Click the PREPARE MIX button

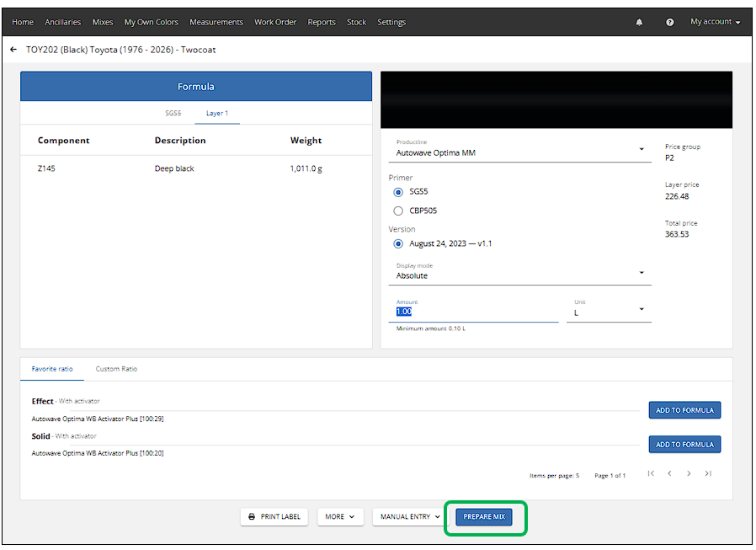pyautogui.click(x=484, y=516)
